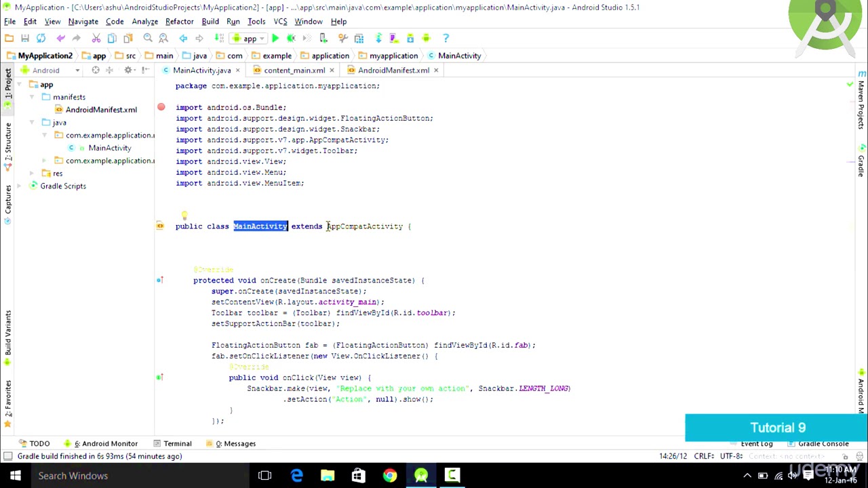Open the app run configuration dropdown
868x488 pixels.
(x=250, y=39)
